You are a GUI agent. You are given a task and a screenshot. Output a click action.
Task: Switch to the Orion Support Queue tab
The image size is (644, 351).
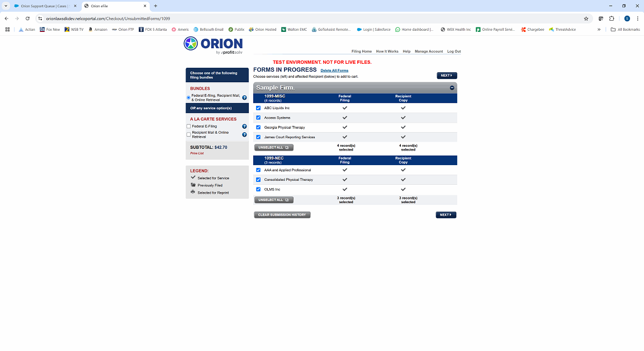click(44, 6)
